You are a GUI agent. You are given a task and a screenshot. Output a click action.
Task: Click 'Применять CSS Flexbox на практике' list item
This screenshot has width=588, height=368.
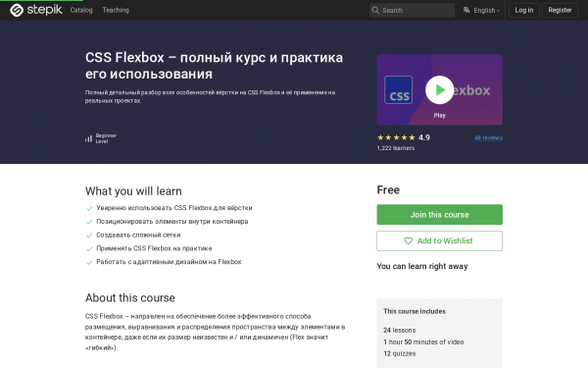pyautogui.click(x=154, y=248)
